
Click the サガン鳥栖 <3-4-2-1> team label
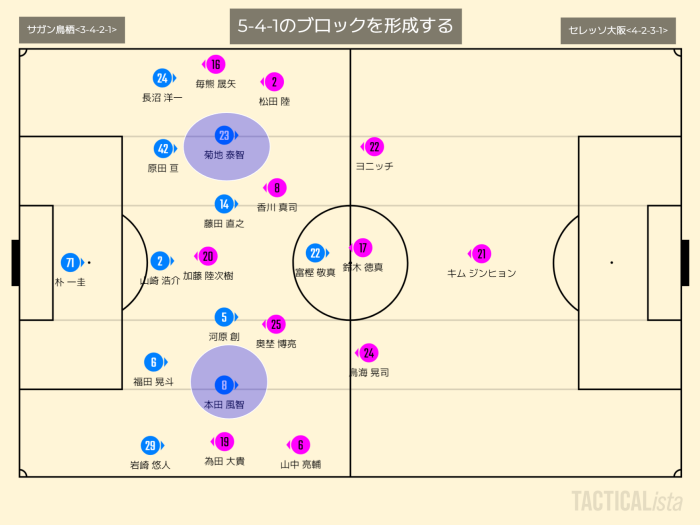point(70,30)
